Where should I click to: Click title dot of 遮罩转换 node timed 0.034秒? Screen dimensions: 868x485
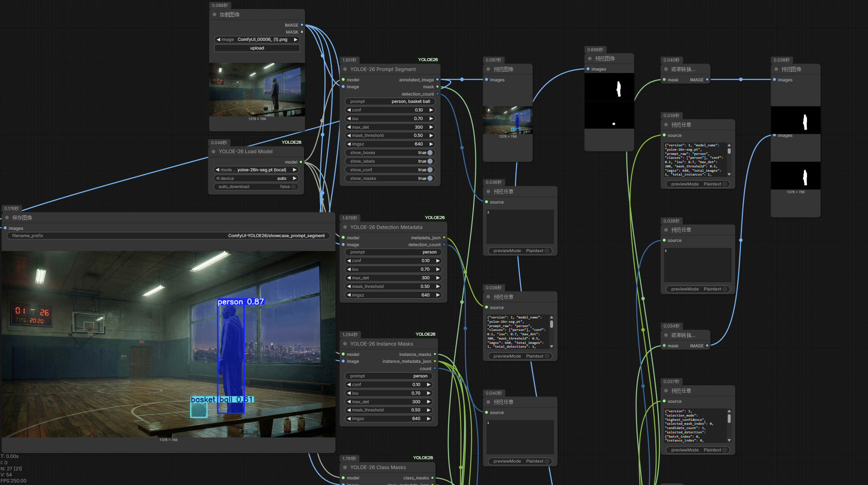[x=666, y=335]
